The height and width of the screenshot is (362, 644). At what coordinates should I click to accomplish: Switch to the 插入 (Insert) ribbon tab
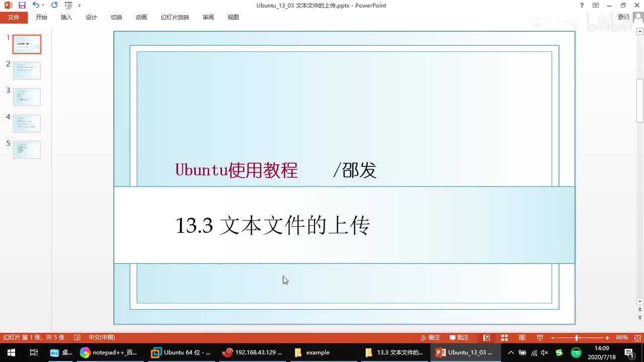[66, 17]
